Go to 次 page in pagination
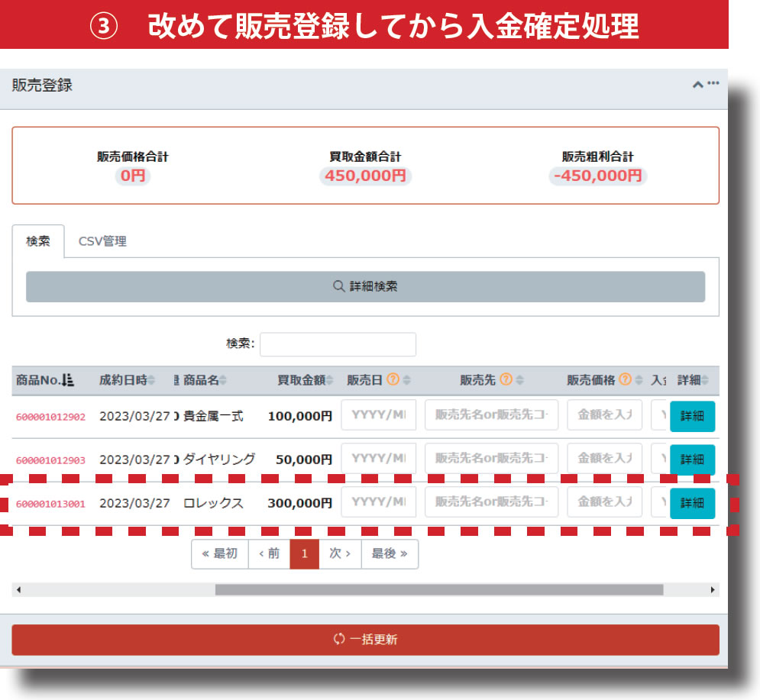Image resolution: width=760 pixels, height=700 pixels. pyautogui.click(x=340, y=554)
